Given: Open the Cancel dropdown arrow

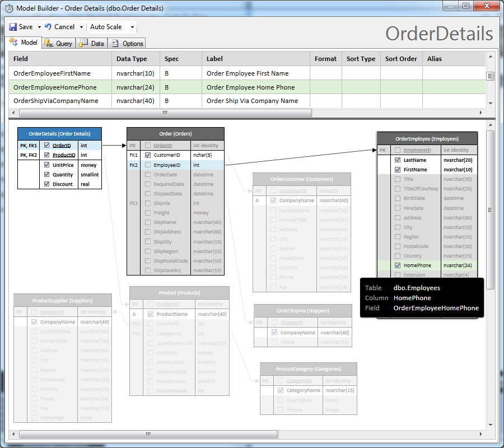Looking at the screenshot, I should point(81,27).
